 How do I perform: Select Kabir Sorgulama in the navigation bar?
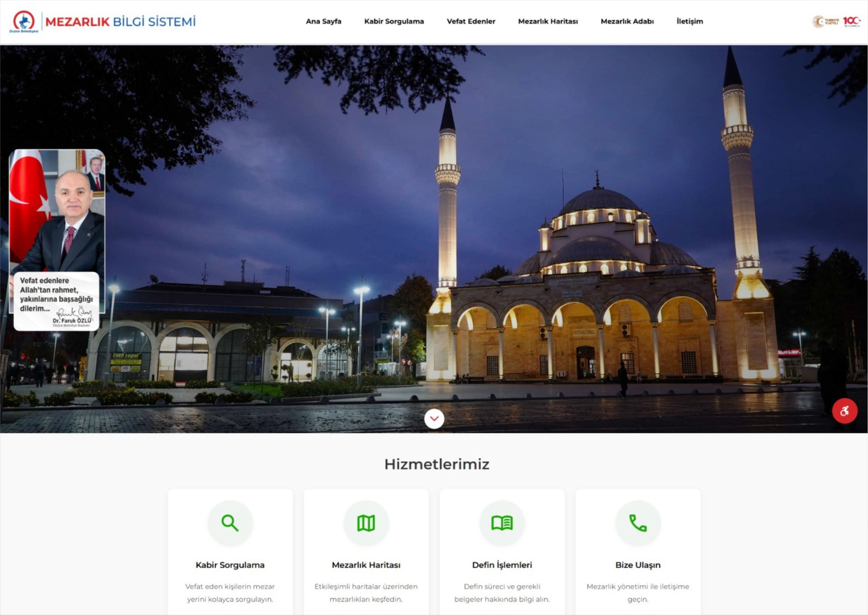(393, 21)
